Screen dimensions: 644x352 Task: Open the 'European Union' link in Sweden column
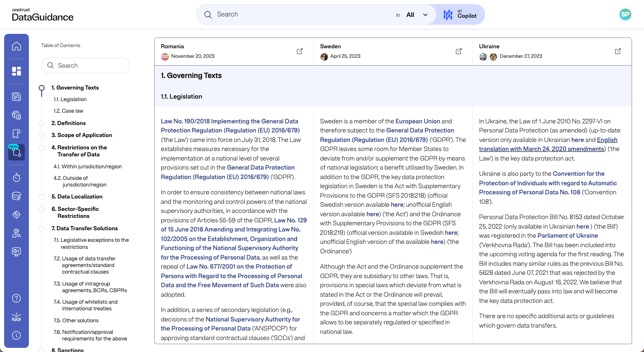click(418, 121)
